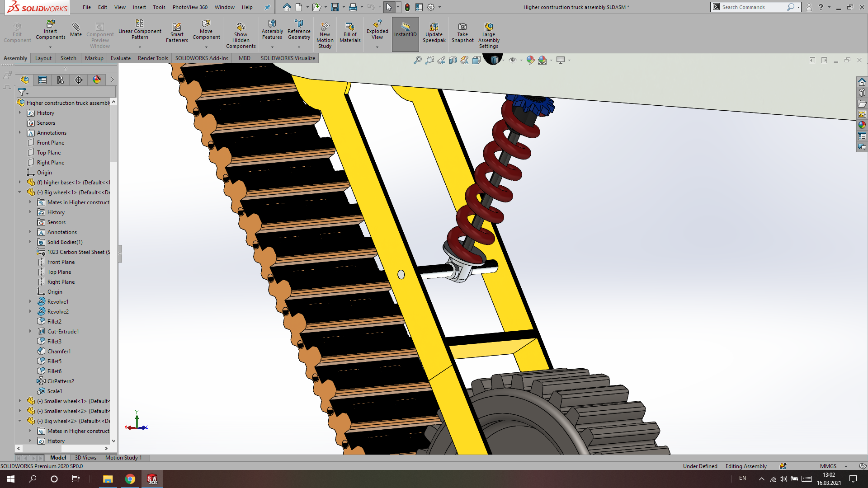Open Linear Component Pattern tool
Viewport: 868px width, 488px height.
pos(140,30)
